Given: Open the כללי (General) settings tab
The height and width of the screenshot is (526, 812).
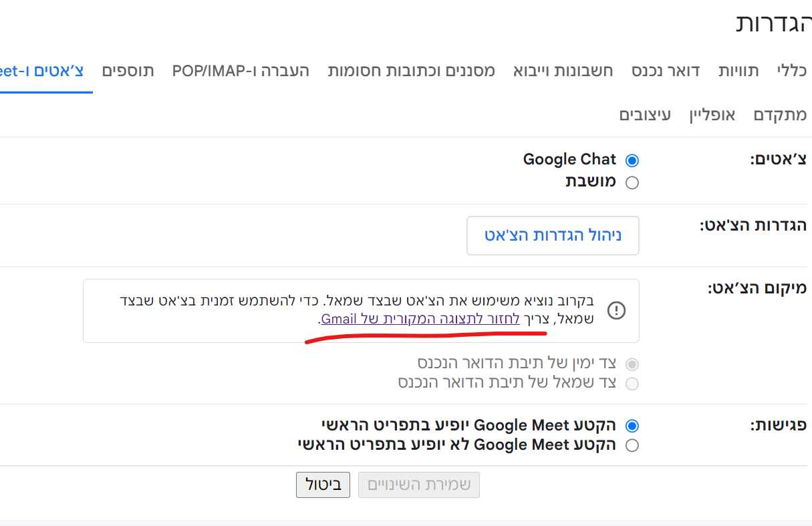Looking at the screenshot, I should tap(792, 71).
